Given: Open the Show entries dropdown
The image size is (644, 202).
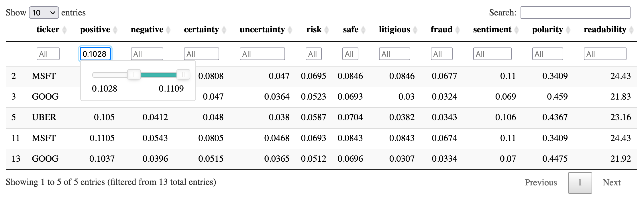Looking at the screenshot, I should tap(44, 13).
